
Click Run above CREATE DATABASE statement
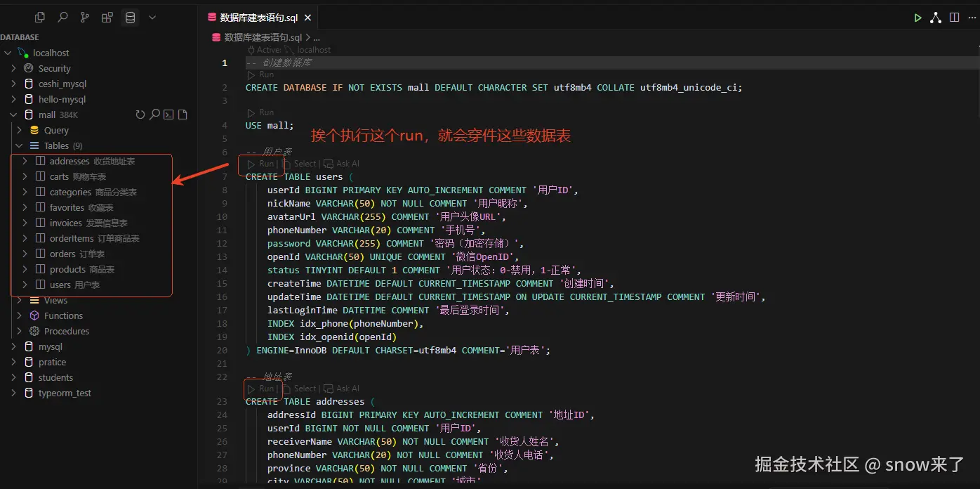260,74
